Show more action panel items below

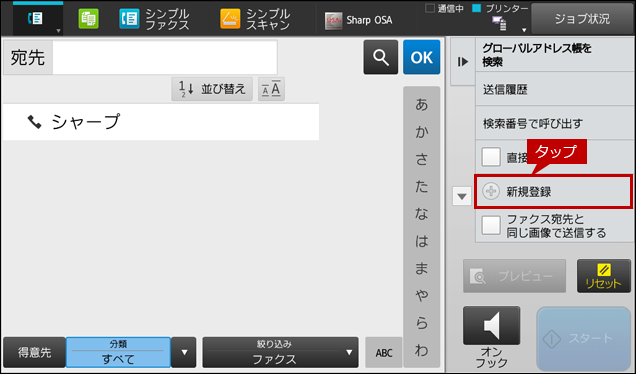click(462, 197)
